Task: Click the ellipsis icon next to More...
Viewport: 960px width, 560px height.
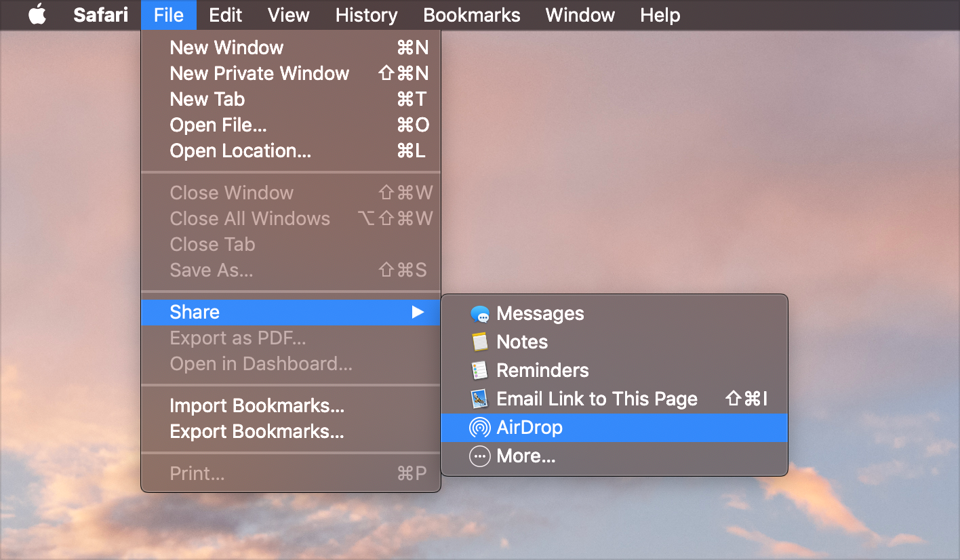Action: click(479, 456)
